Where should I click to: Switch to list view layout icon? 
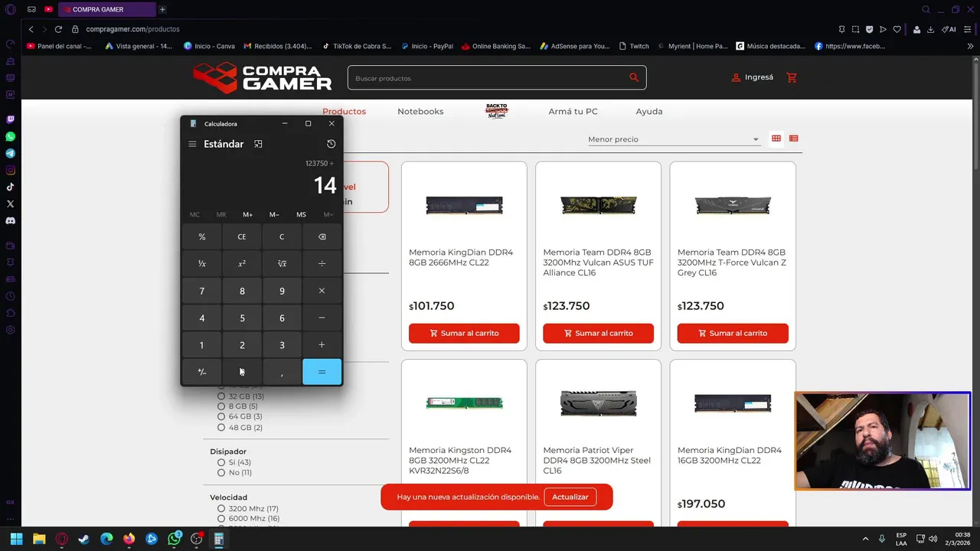click(x=794, y=139)
